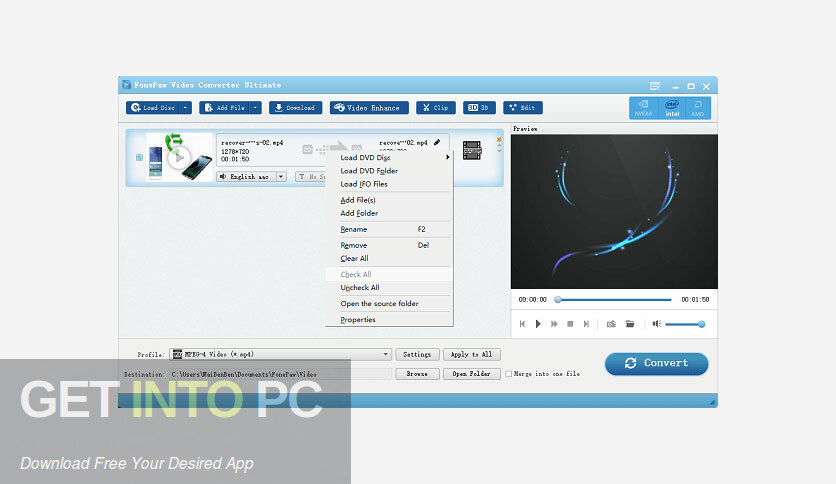
Task: Remove the file using orange X icon
Action: click(x=499, y=140)
